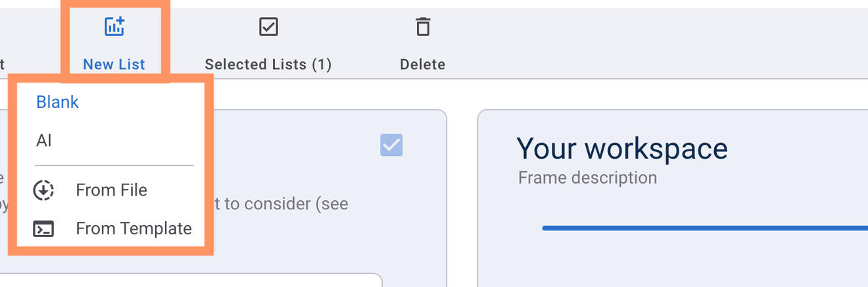Image resolution: width=868 pixels, height=287 pixels.
Task: Click the blue progress bar in workspace
Action: (704, 228)
